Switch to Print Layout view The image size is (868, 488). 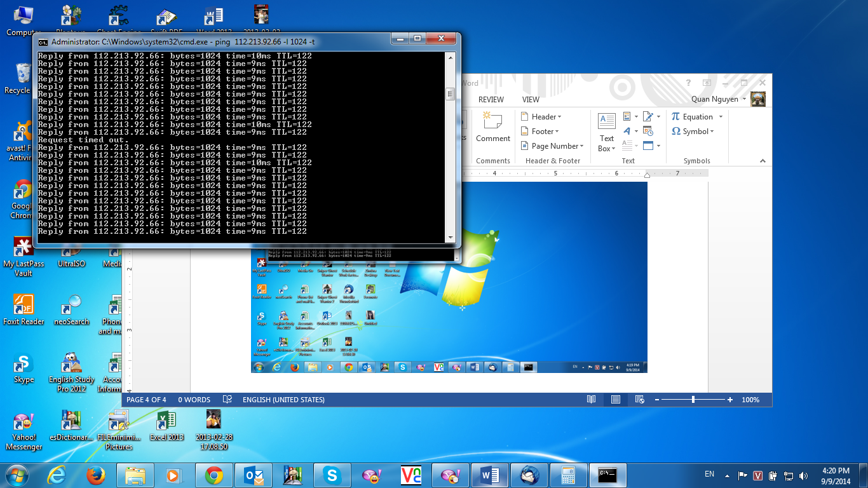click(615, 400)
